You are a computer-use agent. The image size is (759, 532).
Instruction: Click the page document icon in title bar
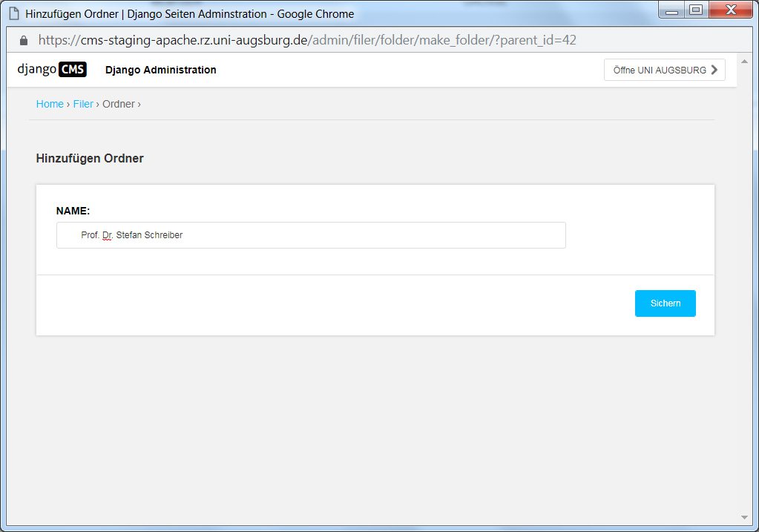pyautogui.click(x=15, y=13)
